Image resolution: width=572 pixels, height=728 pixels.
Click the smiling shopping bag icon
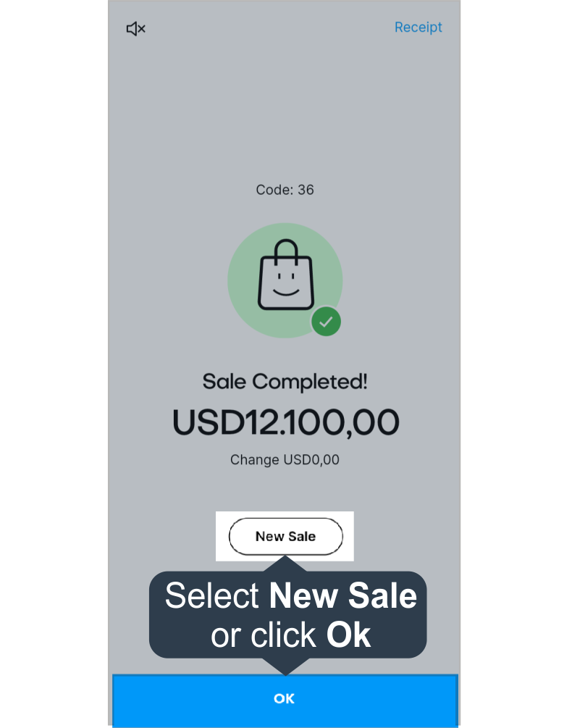pos(286,275)
